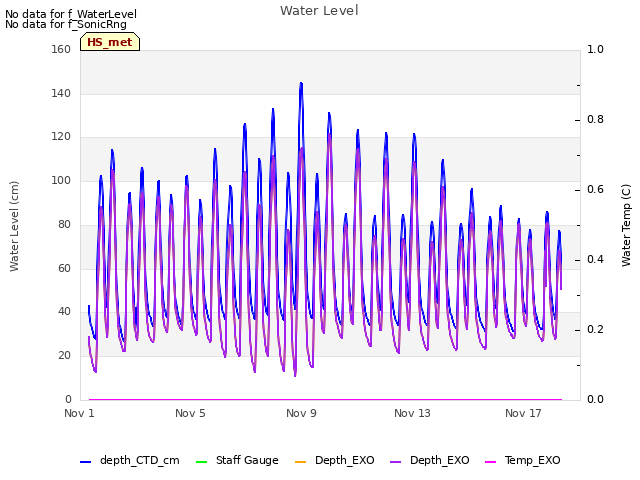Click the Water Level chart title
Screen dimensions: 640x480
coord(319,10)
